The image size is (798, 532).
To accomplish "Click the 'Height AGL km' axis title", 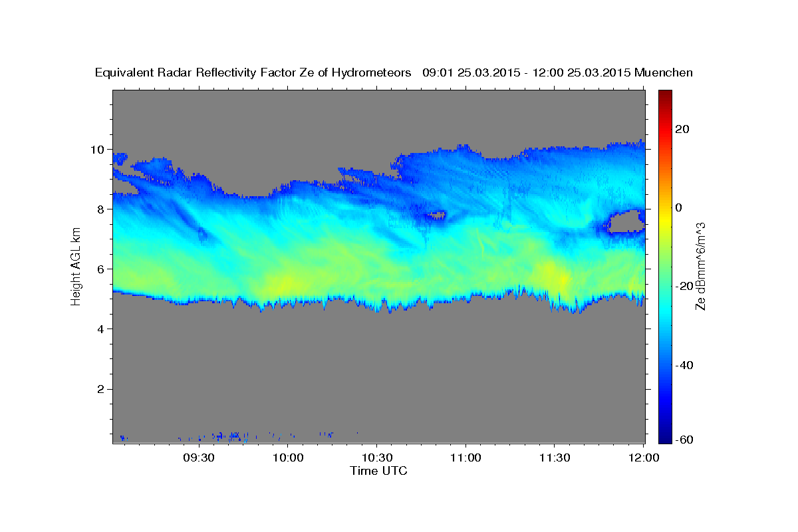I will [x=76, y=266].
